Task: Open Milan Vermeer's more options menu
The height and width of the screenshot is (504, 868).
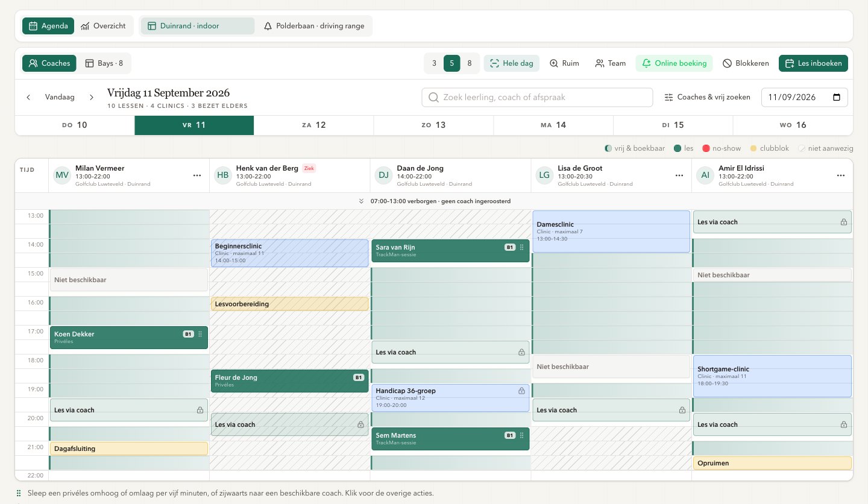Action: point(197,175)
